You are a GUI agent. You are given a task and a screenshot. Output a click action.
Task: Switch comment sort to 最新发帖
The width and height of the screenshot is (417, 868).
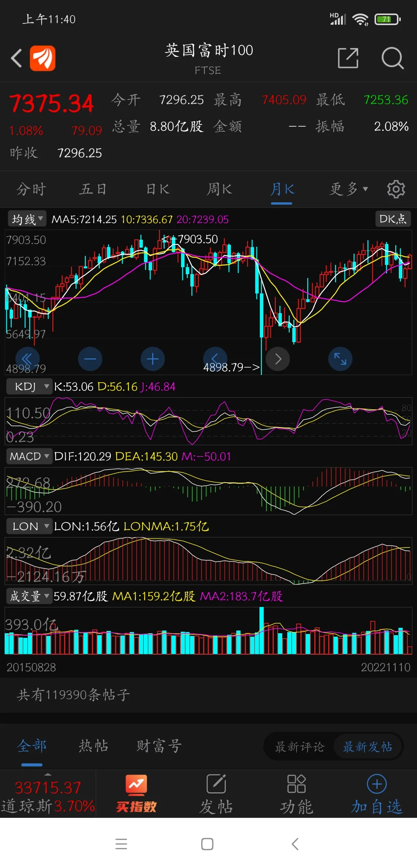(x=368, y=746)
